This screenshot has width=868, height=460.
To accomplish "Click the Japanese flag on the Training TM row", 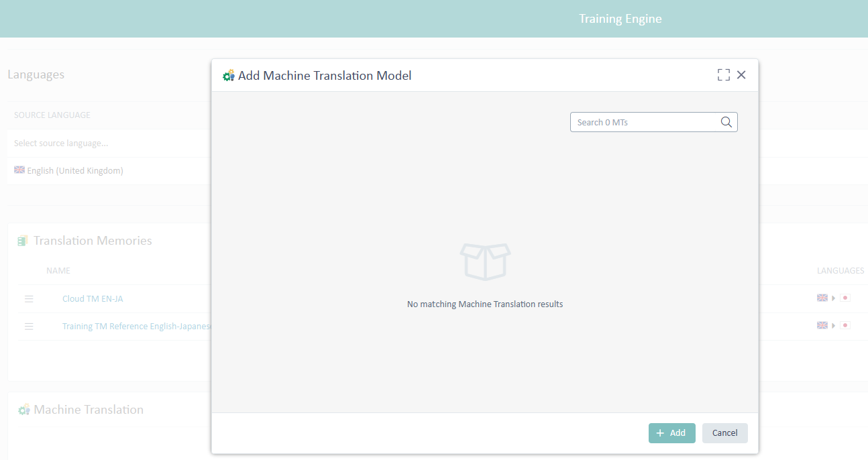I will tap(845, 325).
